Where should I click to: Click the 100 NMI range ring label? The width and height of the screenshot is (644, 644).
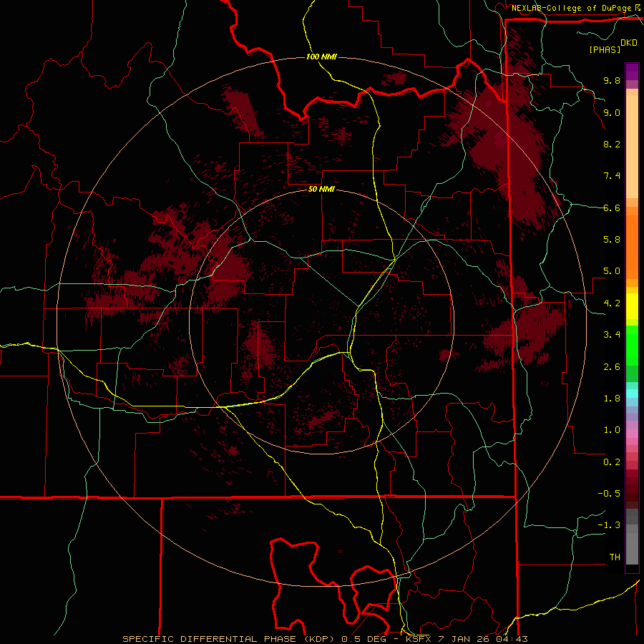point(321,57)
